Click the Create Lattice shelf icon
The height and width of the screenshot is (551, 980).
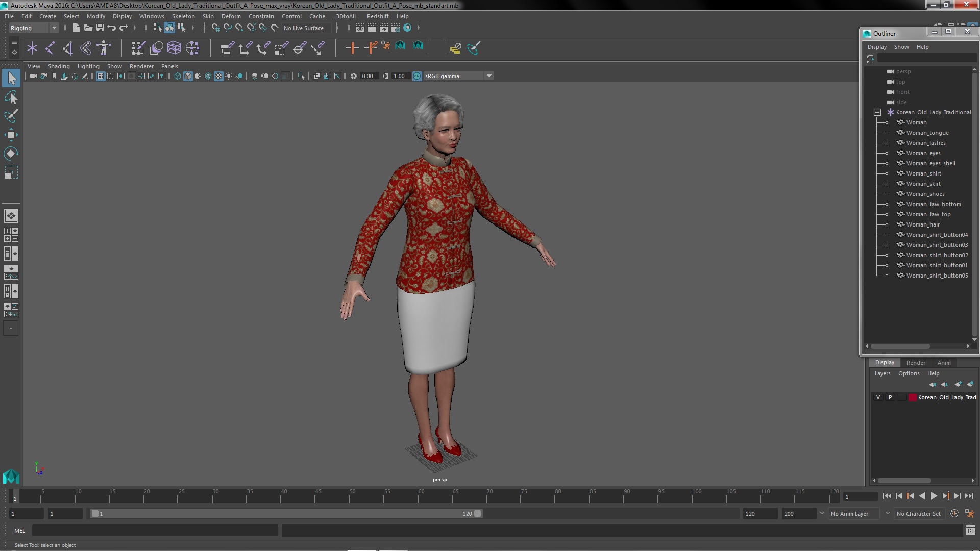click(174, 48)
